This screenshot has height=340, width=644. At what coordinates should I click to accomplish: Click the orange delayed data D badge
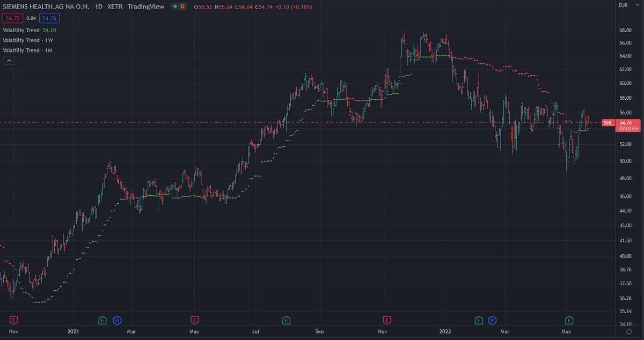pos(183,7)
